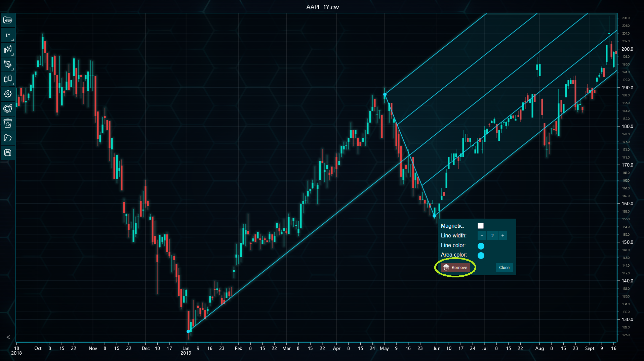Increase line width with plus button
644x361 pixels.
pyautogui.click(x=503, y=235)
